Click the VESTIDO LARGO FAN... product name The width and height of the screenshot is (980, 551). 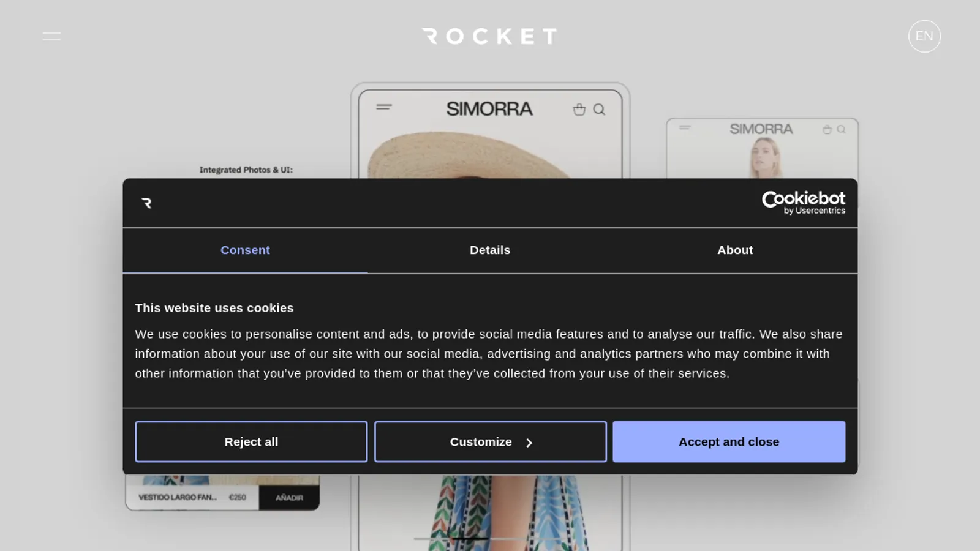(178, 497)
